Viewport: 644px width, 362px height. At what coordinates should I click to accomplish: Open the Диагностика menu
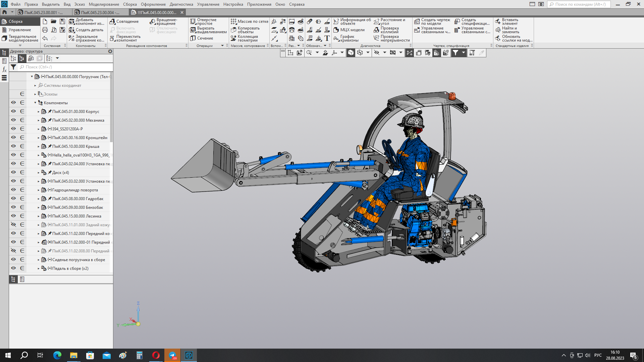pyautogui.click(x=181, y=4)
